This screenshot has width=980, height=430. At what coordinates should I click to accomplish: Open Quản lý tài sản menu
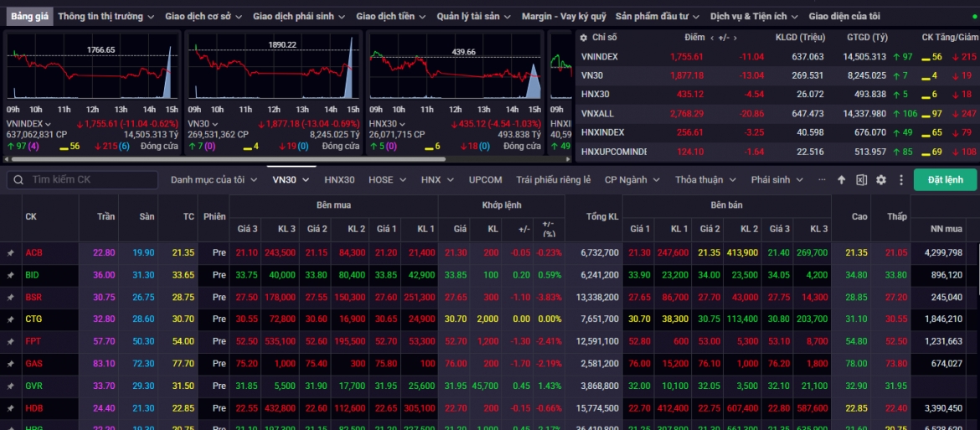[474, 16]
